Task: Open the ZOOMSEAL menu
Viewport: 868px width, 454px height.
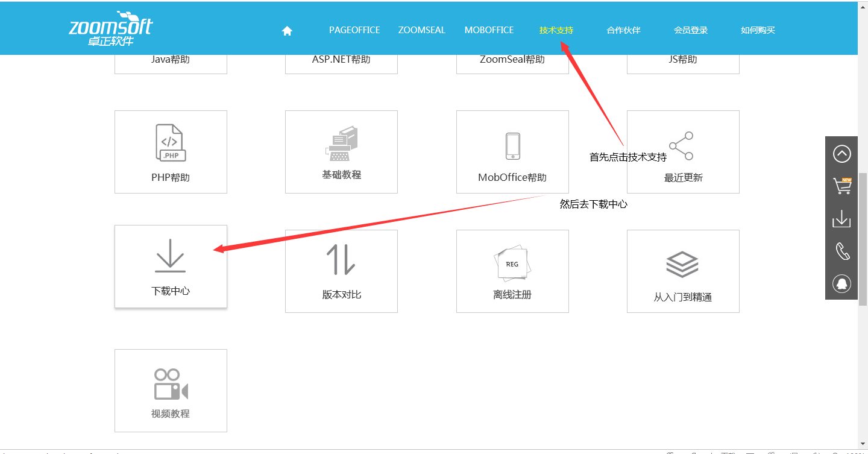Action: 422,30
